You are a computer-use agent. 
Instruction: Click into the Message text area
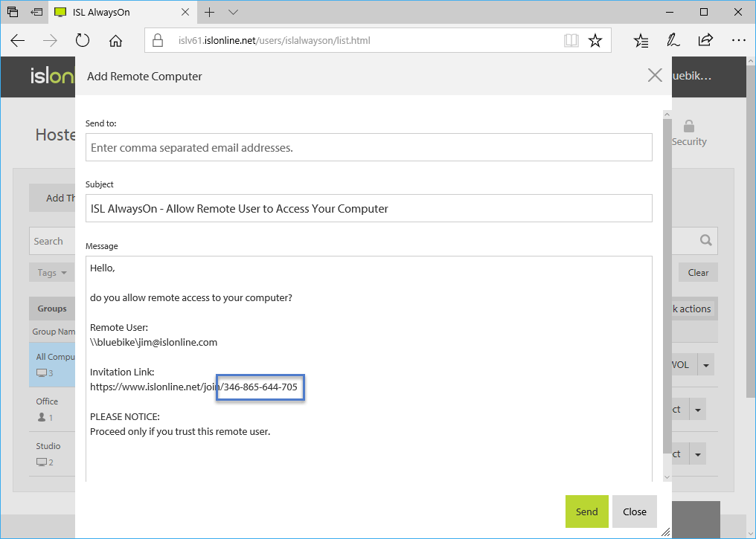click(369, 369)
